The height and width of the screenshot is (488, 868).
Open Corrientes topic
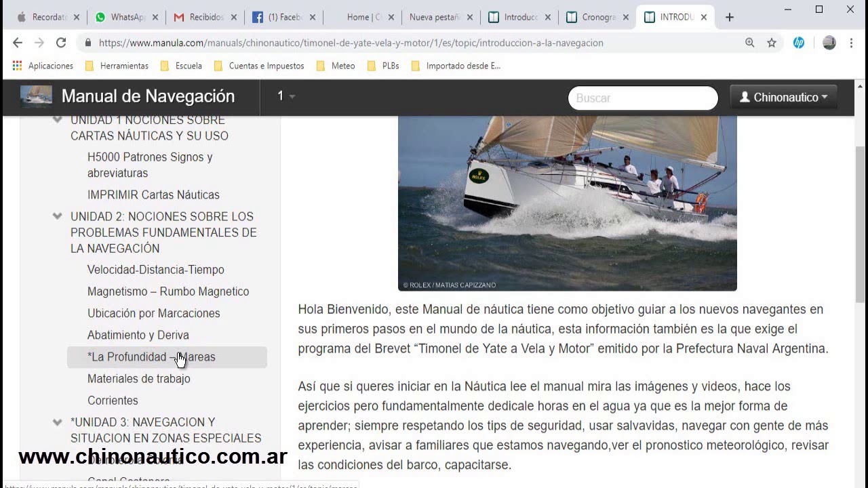tap(113, 401)
